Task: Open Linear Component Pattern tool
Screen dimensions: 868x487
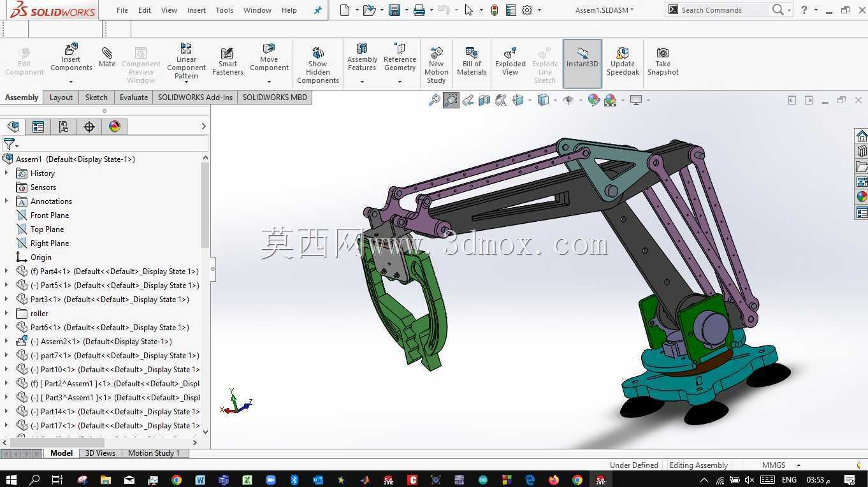Action: 186,61
